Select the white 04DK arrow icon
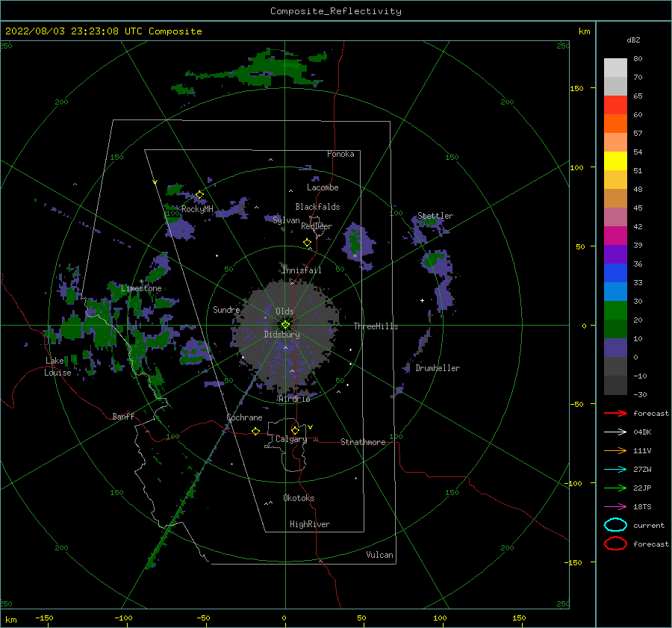 coord(615,432)
